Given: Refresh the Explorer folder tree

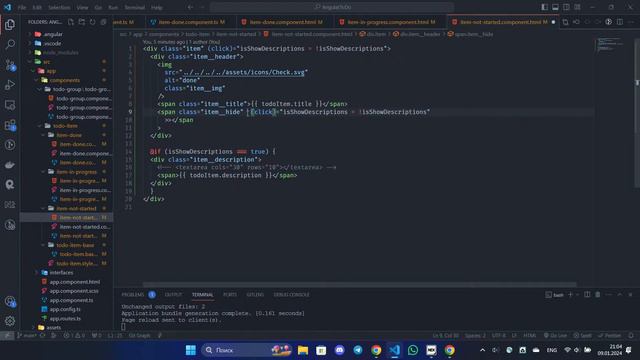Looking at the screenshot, I should (93, 22).
